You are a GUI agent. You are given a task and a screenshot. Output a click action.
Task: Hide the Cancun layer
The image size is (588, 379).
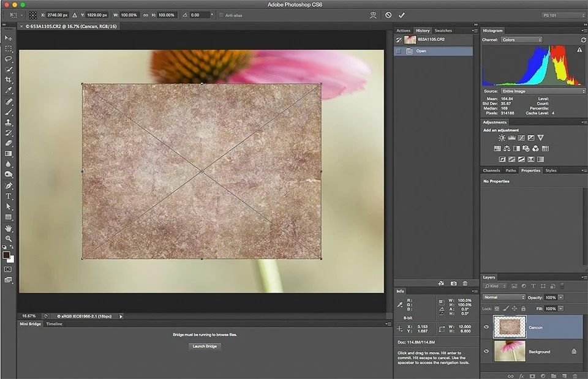(x=486, y=327)
